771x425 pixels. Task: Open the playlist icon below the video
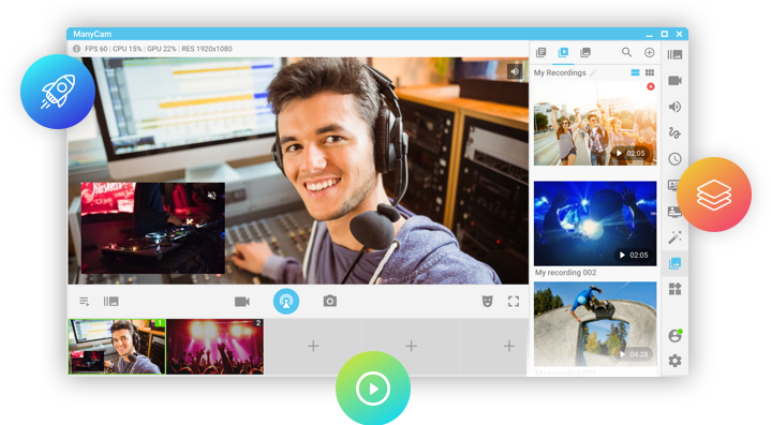(x=84, y=302)
